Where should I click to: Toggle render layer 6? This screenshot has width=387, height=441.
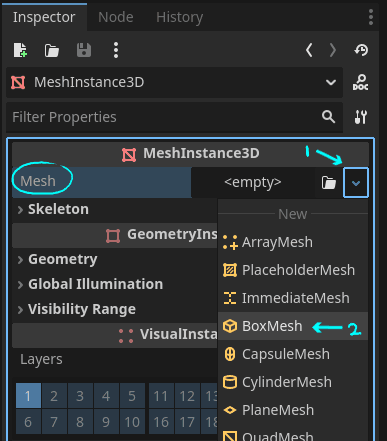(x=28, y=422)
